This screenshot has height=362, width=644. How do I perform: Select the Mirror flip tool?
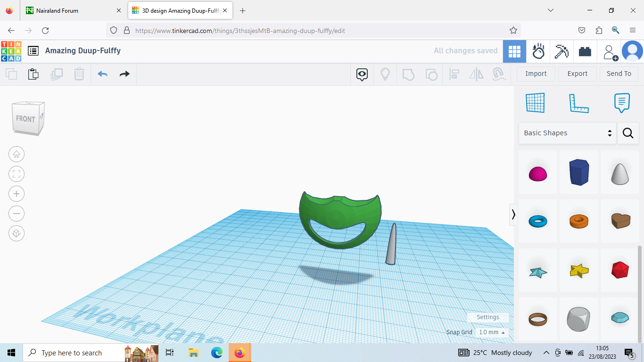tap(476, 74)
